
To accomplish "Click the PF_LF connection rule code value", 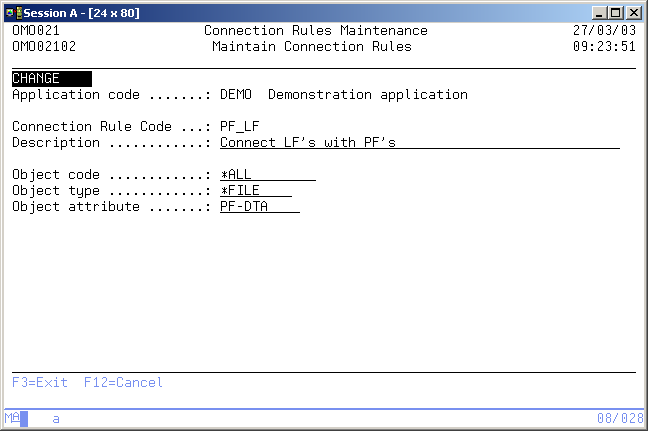I will [239, 127].
